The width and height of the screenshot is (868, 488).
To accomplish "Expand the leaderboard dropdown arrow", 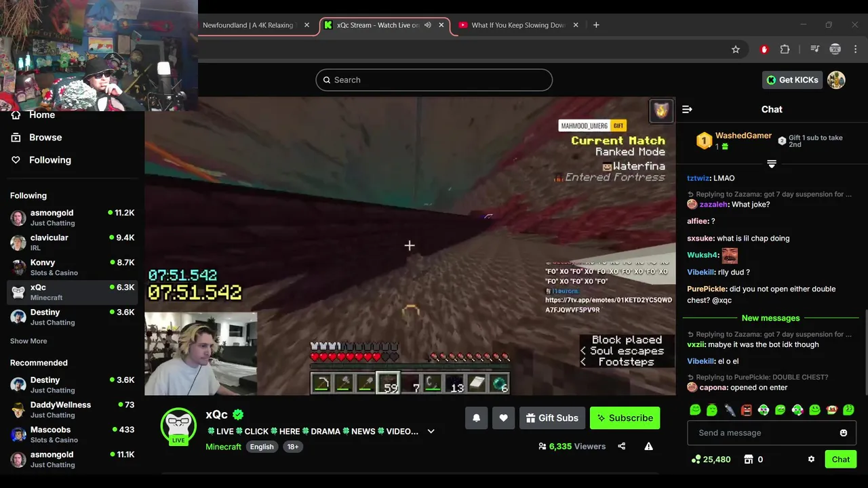I will pos(772,164).
